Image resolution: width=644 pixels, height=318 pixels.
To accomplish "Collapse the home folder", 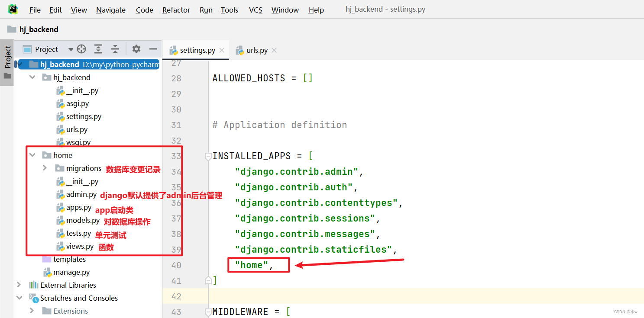I will point(32,155).
